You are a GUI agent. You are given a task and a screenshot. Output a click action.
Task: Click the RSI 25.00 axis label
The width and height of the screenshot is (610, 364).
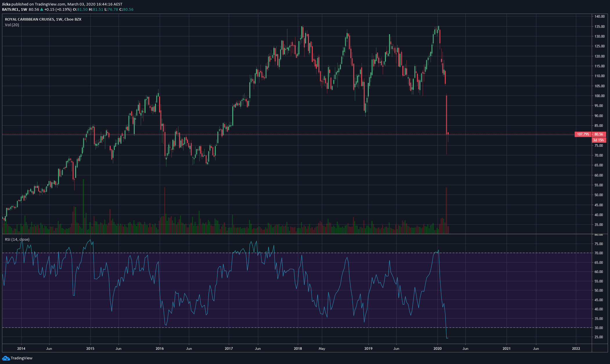[599, 337]
